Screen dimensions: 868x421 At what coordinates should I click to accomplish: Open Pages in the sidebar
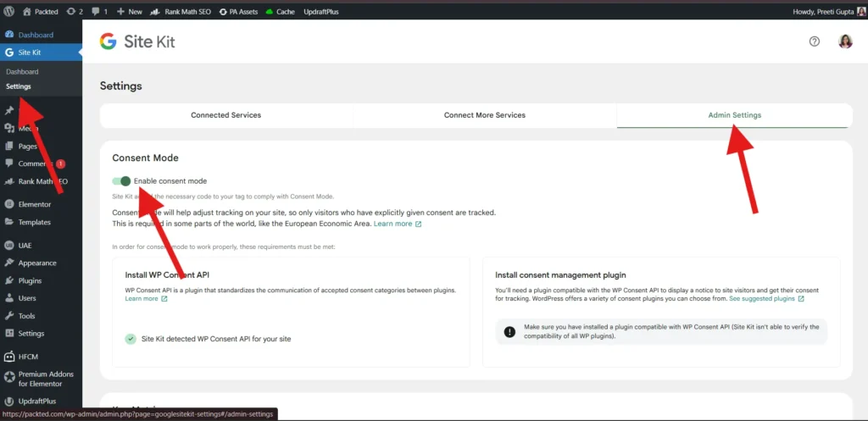coord(28,147)
